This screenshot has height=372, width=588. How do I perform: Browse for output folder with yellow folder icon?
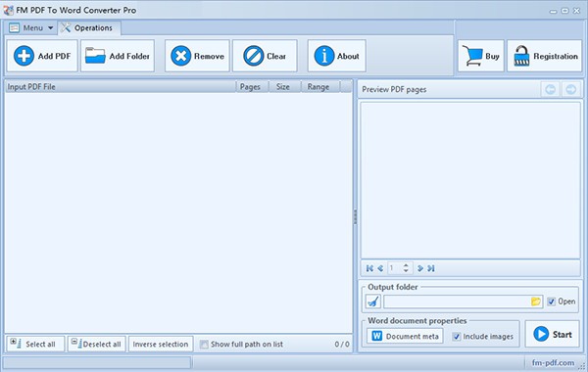[536, 302]
